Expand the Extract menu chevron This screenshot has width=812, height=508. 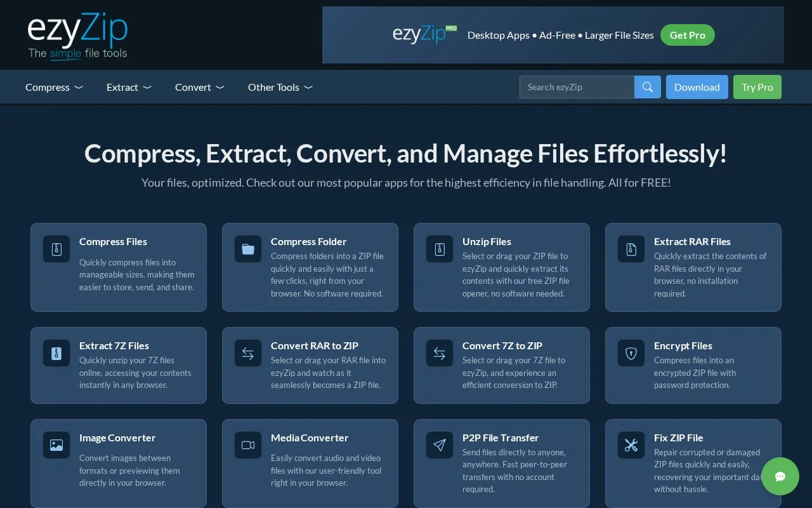pyautogui.click(x=147, y=88)
